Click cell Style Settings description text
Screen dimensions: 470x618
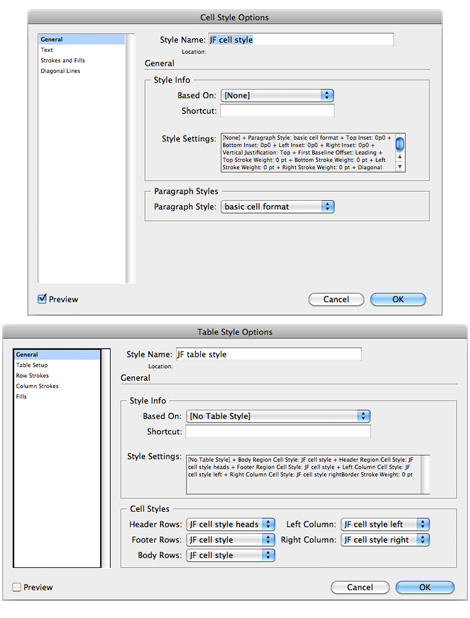pos(307,153)
